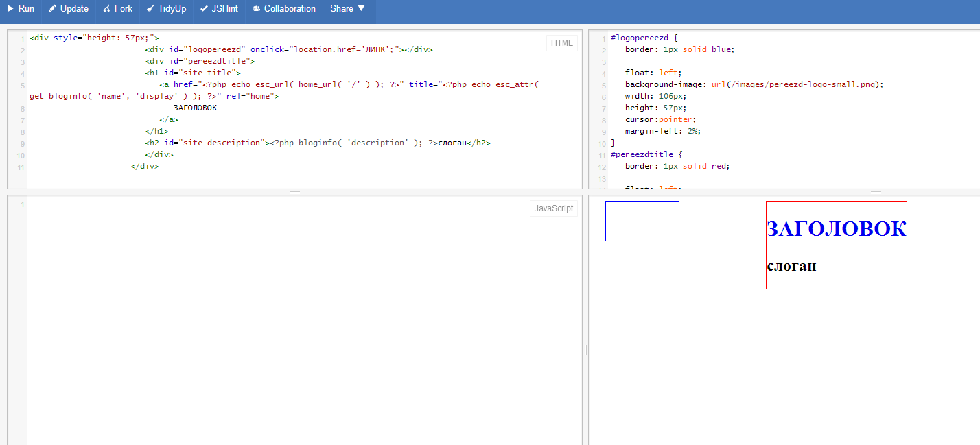Click the blue-bordered logo box in result
980x445 pixels.
click(x=642, y=221)
